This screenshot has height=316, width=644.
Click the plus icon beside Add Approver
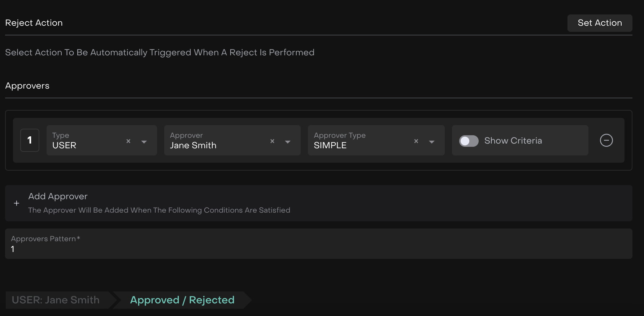coord(17,203)
